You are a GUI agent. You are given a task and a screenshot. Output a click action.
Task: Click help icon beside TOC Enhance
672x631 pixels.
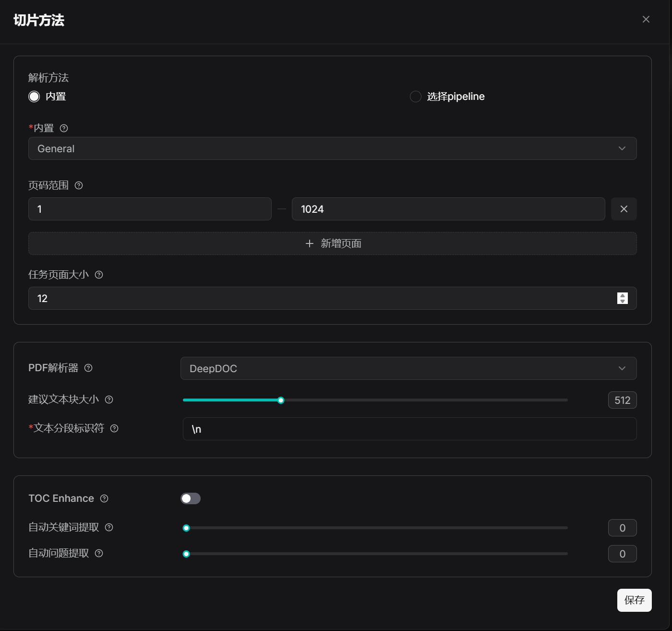pos(104,498)
